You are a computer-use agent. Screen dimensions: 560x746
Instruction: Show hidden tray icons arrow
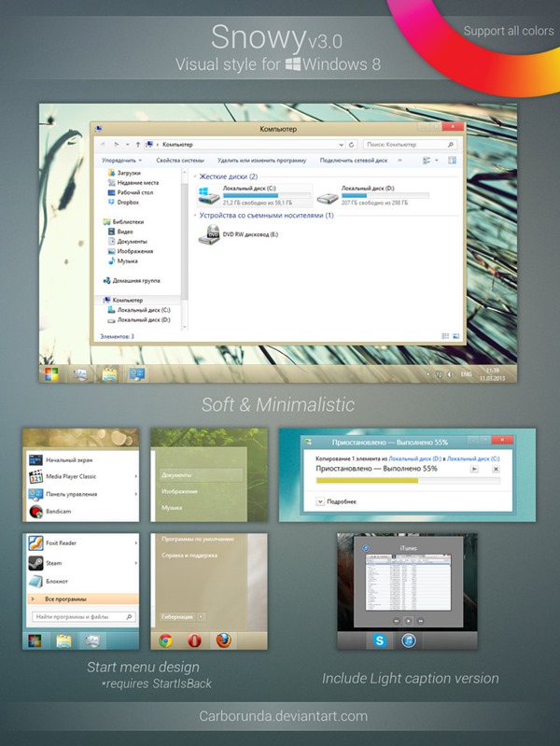tap(427, 374)
